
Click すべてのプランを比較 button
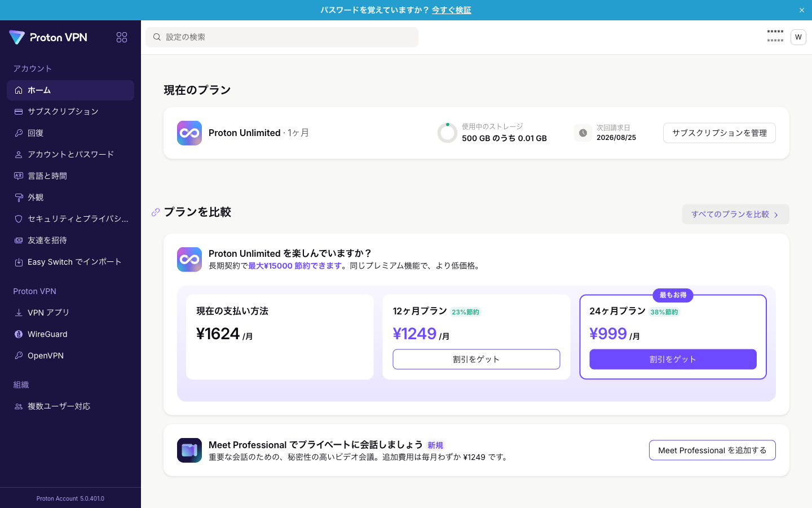point(735,214)
